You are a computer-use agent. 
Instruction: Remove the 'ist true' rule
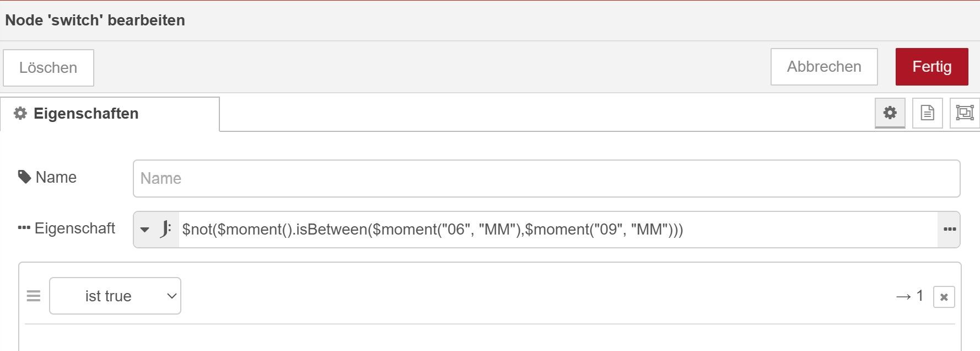coord(944,297)
